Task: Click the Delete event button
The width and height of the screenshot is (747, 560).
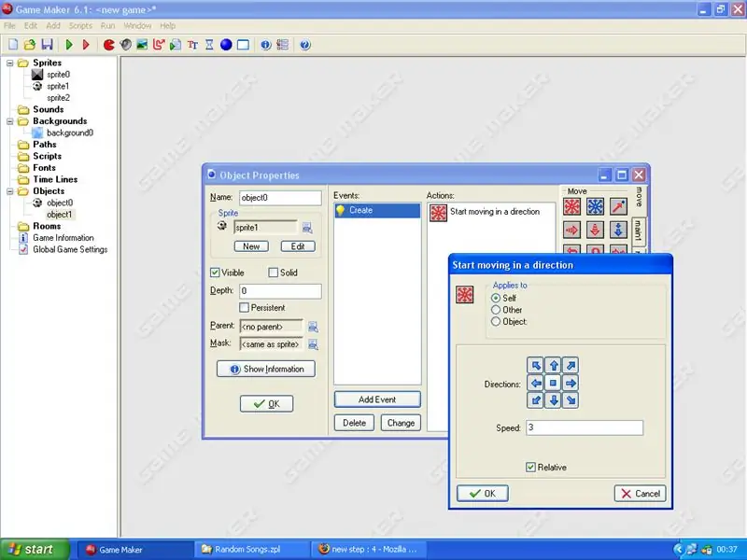Action: (355, 423)
